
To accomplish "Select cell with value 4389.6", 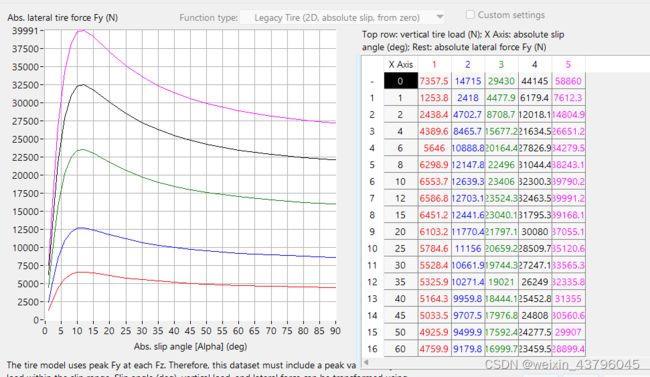I will 434,131.
